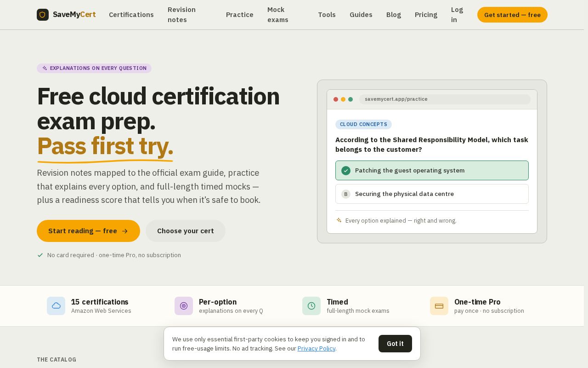Click the SaveMyCert shield logo icon
The image size is (588, 368).
click(x=43, y=15)
